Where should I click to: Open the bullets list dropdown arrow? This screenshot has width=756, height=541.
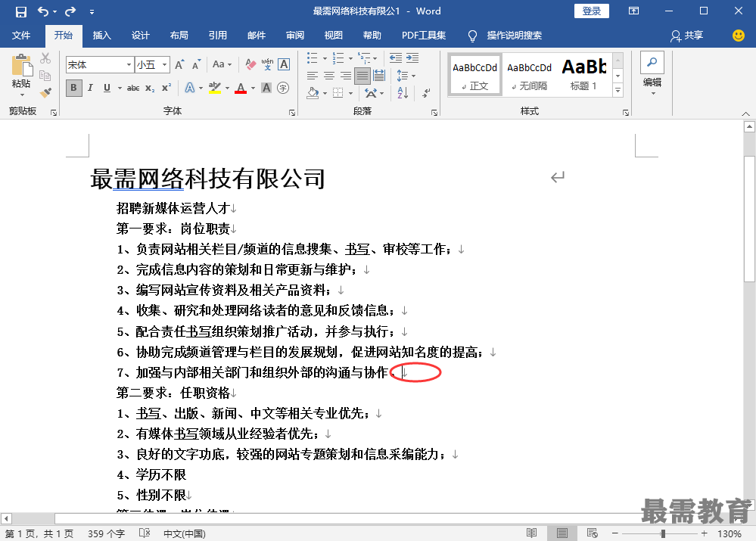tap(325, 58)
